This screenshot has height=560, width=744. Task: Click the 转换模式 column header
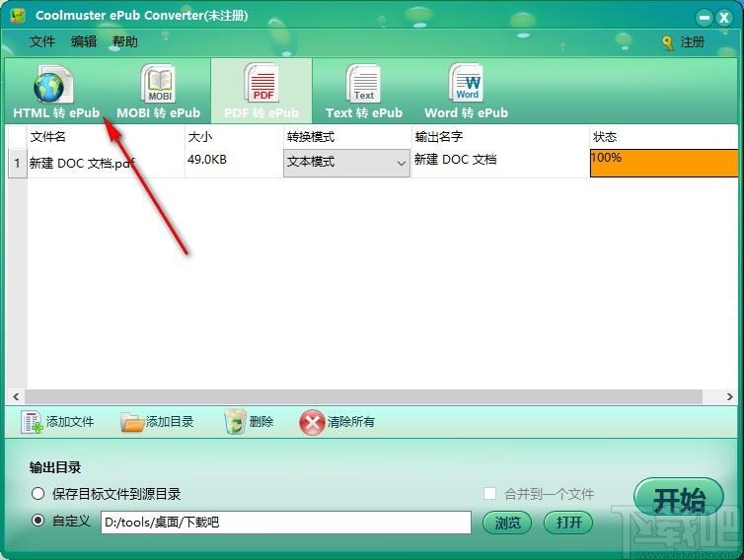tap(347, 137)
